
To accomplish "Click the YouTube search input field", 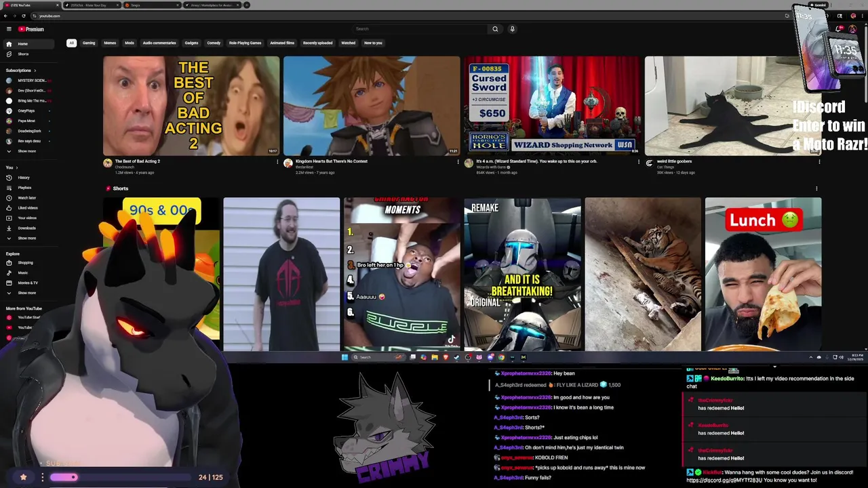I will (420, 29).
